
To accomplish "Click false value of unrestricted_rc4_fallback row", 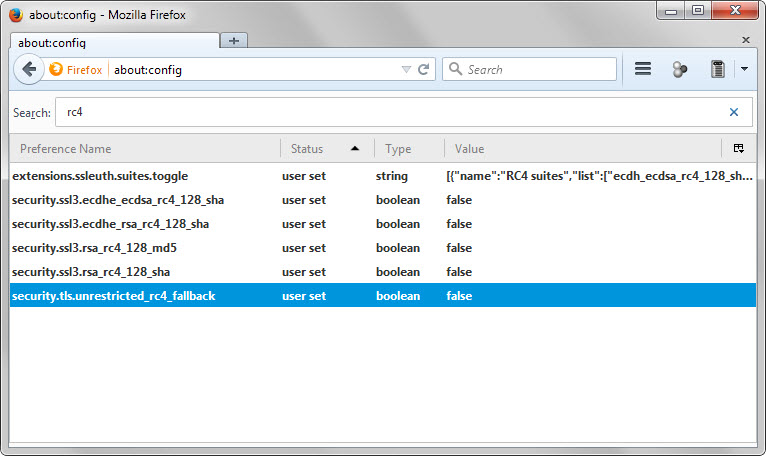I will 459,296.
